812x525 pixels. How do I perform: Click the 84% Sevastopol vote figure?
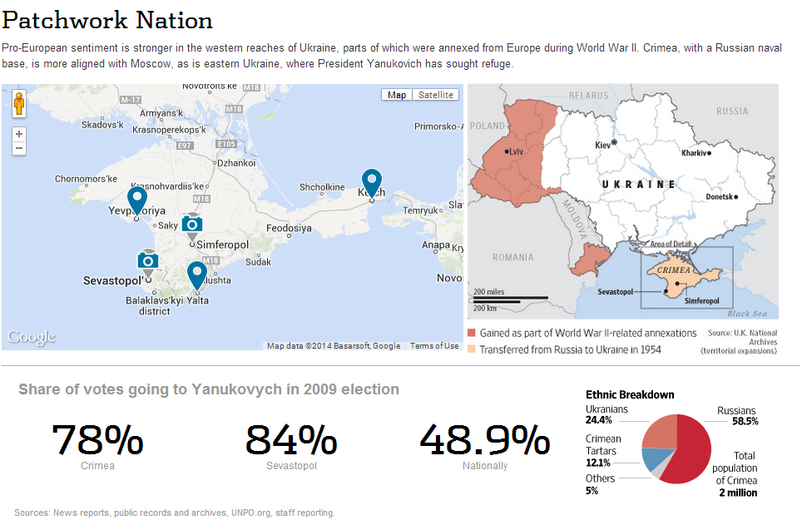[291, 440]
